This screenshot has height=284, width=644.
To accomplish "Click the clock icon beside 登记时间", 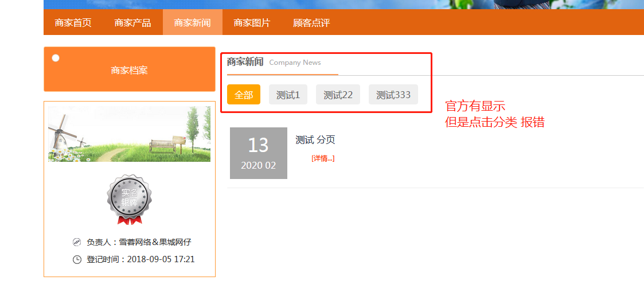I will point(77,259).
